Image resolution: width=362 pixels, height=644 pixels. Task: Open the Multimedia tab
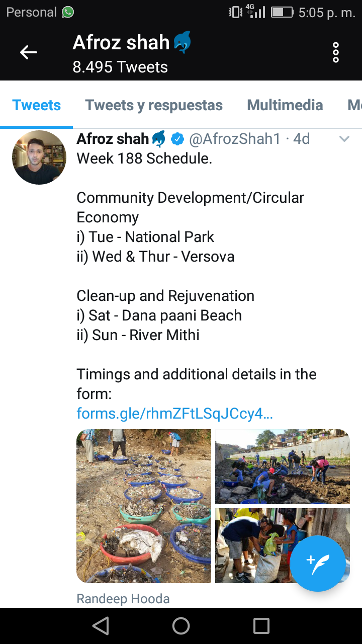[x=285, y=105]
